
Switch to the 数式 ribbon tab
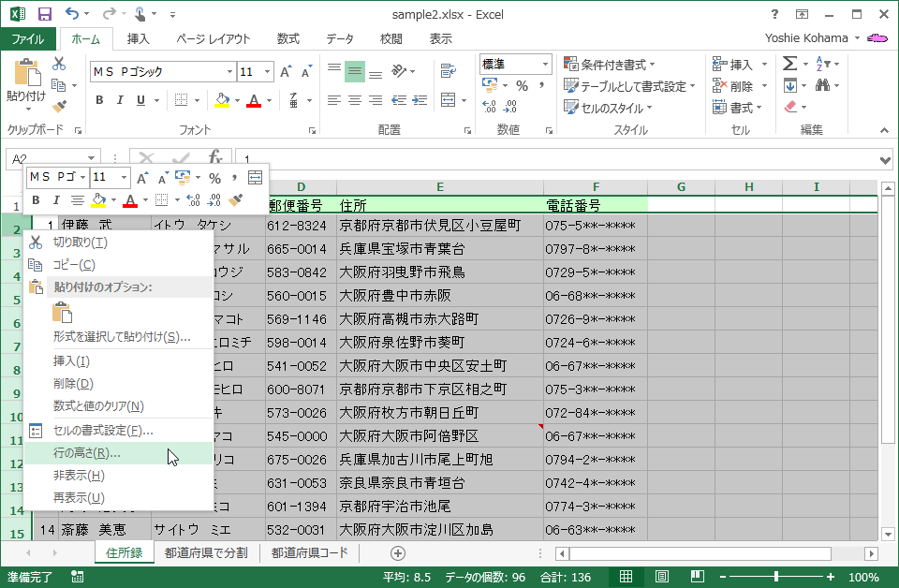click(x=287, y=39)
